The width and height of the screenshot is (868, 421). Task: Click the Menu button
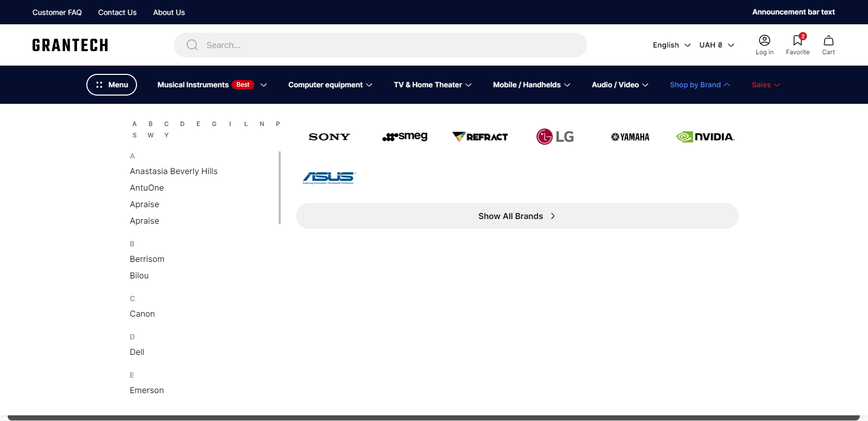(x=112, y=85)
